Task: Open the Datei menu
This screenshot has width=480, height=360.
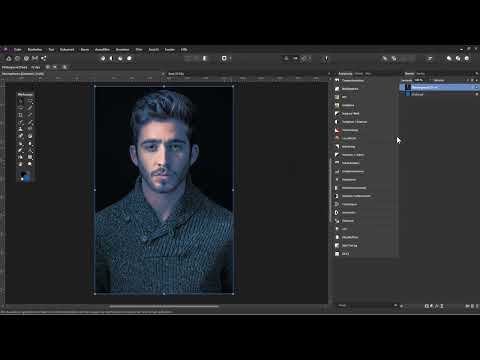Action: [x=18, y=50]
